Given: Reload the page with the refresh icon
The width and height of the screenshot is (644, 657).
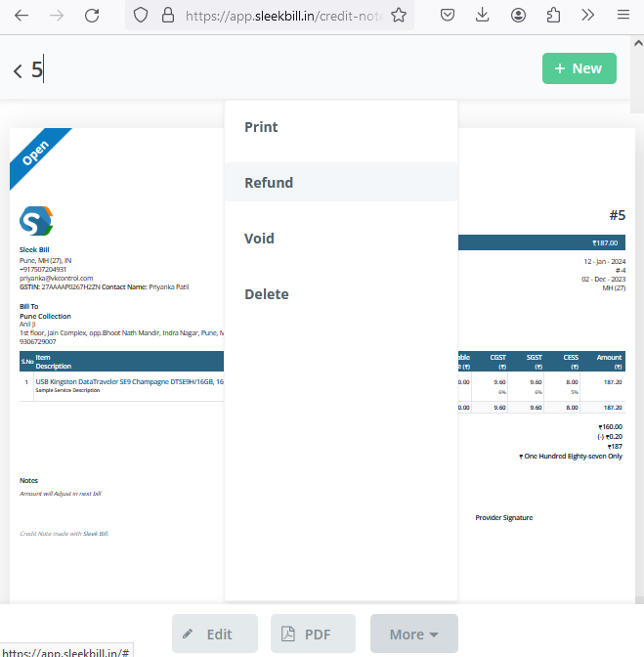Looking at the screenshot, I should pyautogui.click(x=92, y=16).
